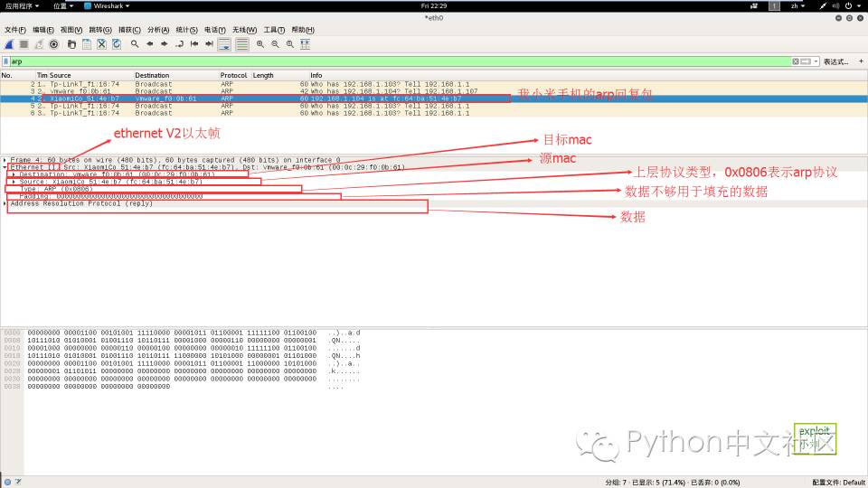
Task: Toggle packet list colorization
Action: (x=242, y=44)
